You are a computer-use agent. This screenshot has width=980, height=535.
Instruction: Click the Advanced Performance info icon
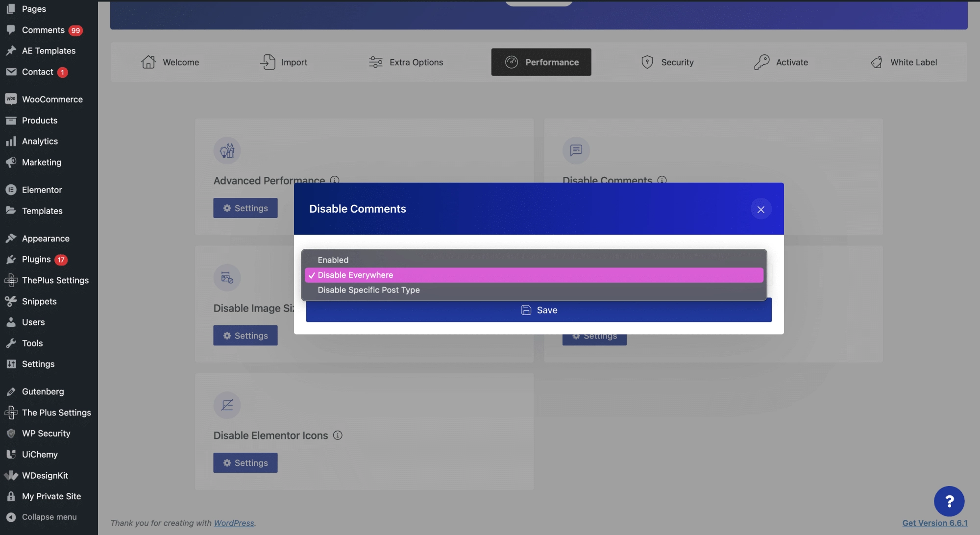[335, 180]
